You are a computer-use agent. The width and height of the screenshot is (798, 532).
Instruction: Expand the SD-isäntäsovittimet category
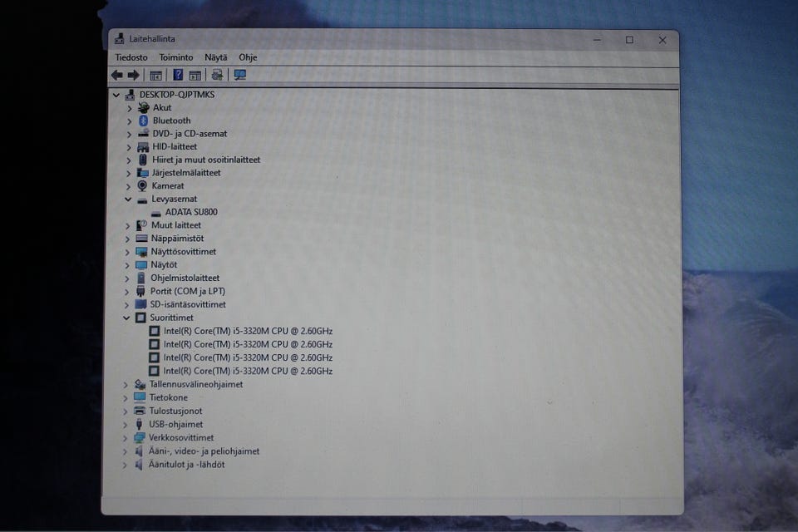click(x=126, y=305)
